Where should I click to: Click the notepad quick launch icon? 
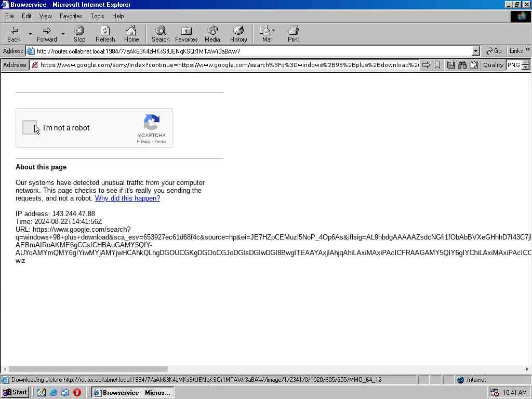click(x=42, y=393)
